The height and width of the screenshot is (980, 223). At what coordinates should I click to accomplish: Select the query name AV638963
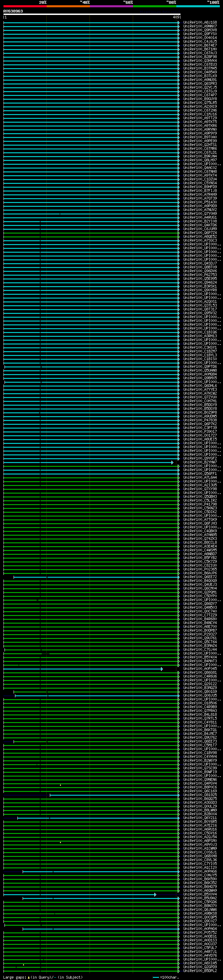(13, 11)
